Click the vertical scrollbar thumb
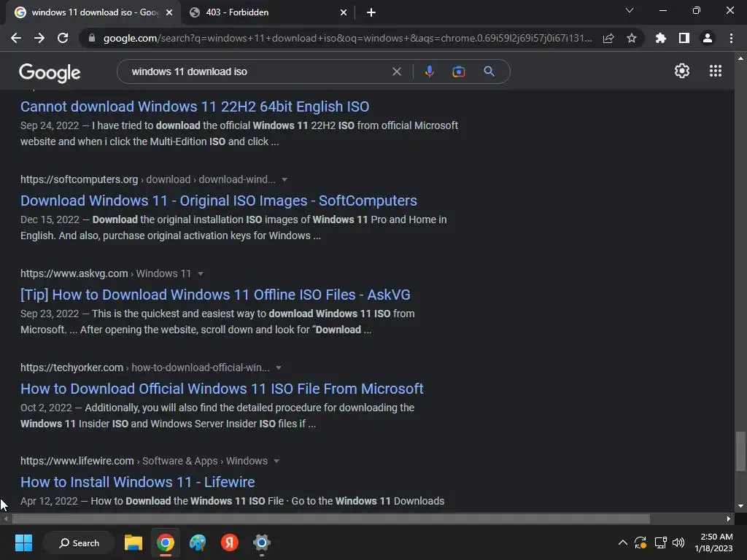This screenshot has width=747, height=560. tap(740, 451)
